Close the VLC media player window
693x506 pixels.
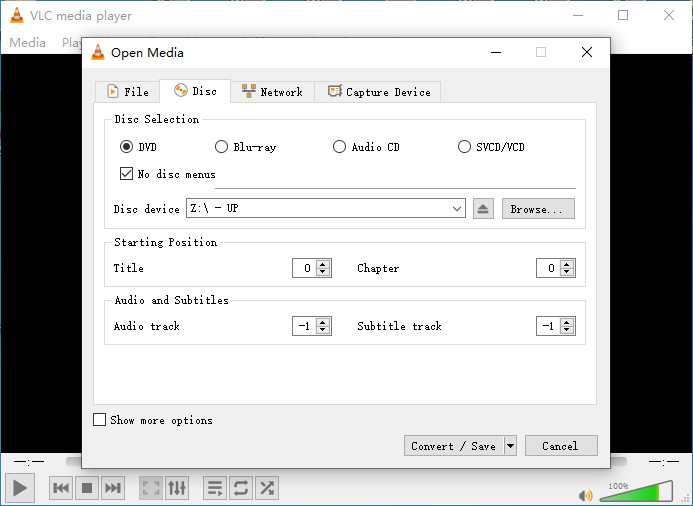tap(669, 15)
